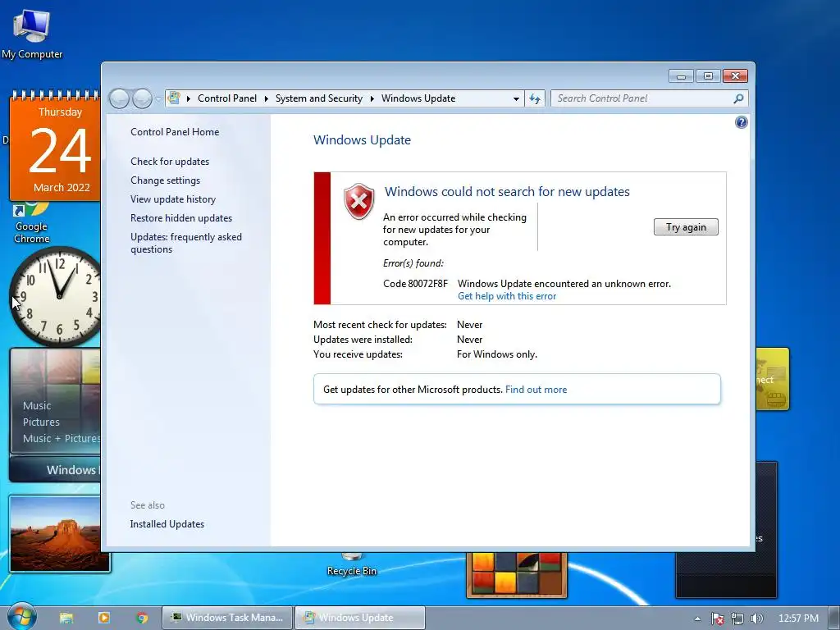Screen dimensions: 840x630
Task: Open the volume speaker tray icon
Action: [756, 619]
